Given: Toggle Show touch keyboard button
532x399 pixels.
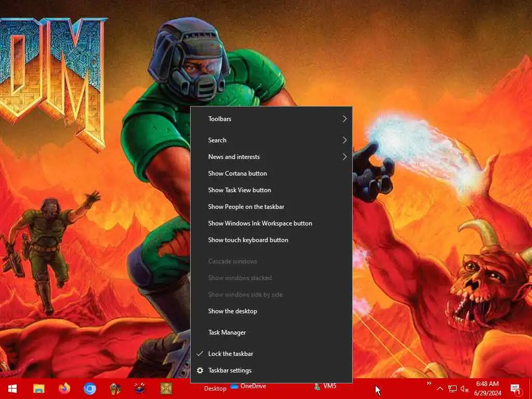Looking at the screenshot, I should 271,240.
